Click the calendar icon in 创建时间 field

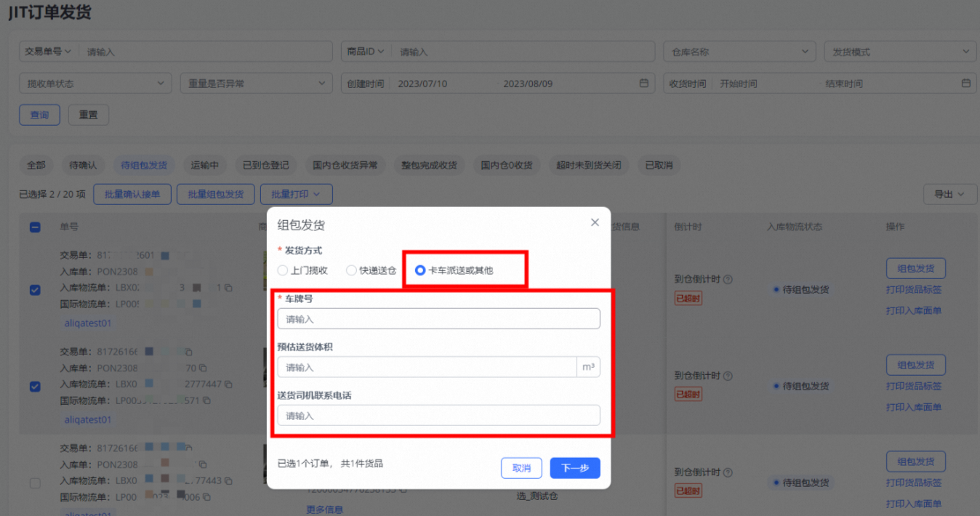643,84
